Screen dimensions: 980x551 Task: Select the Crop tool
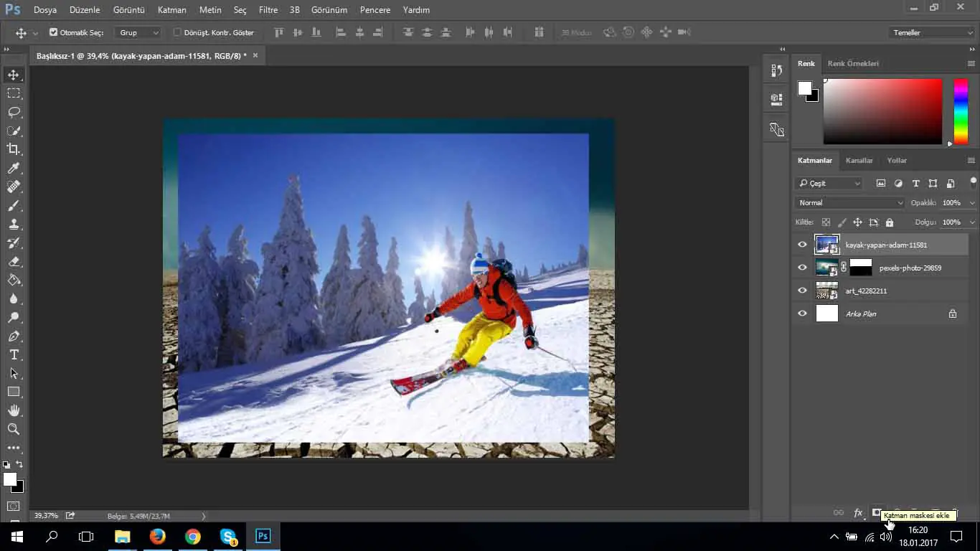click(14, 149)
